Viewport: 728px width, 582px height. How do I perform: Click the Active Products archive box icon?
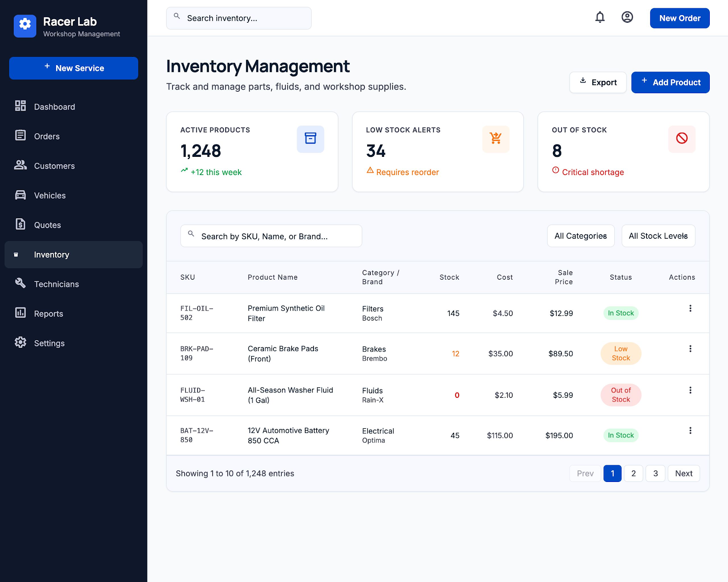coord(311,139)
